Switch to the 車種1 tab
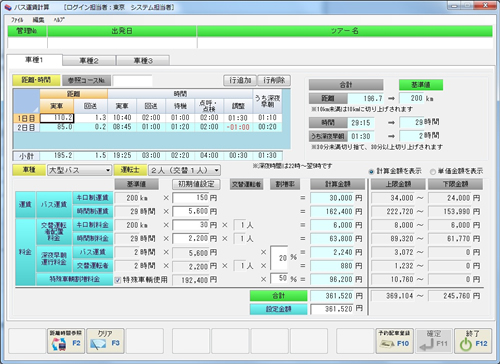500x364 pixels. 34,60
